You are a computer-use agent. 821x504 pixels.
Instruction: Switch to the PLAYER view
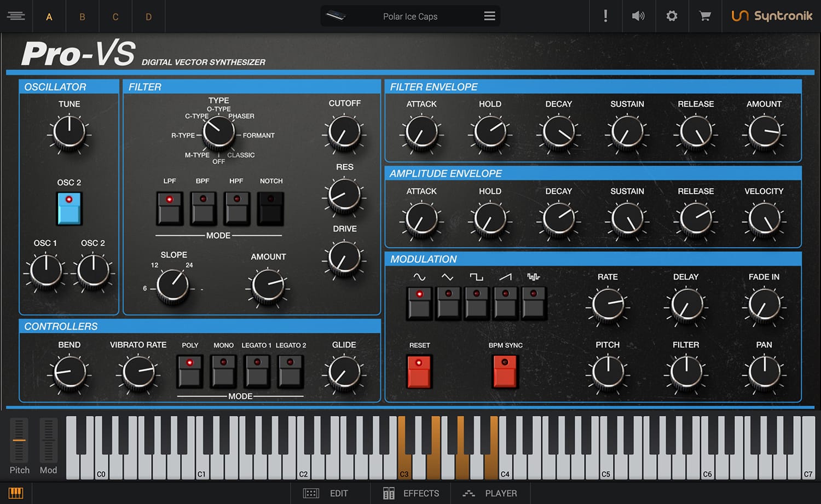tap(490, 493)
